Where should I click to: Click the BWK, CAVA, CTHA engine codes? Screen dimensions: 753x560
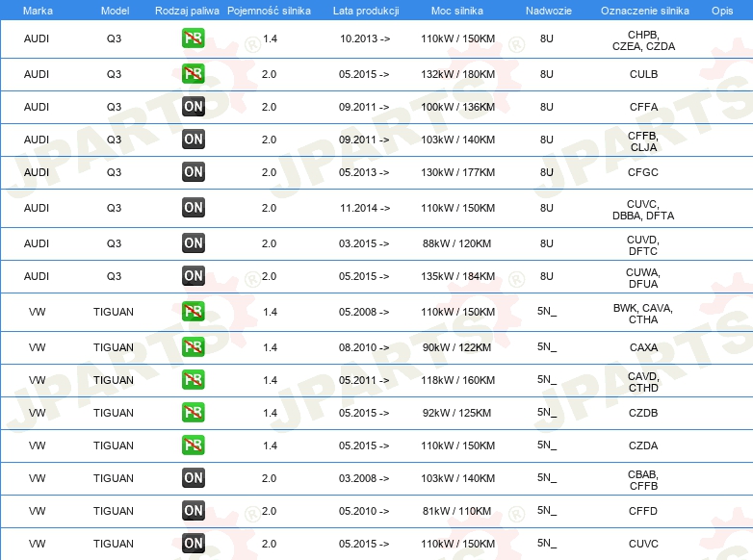tap(643, 314)
